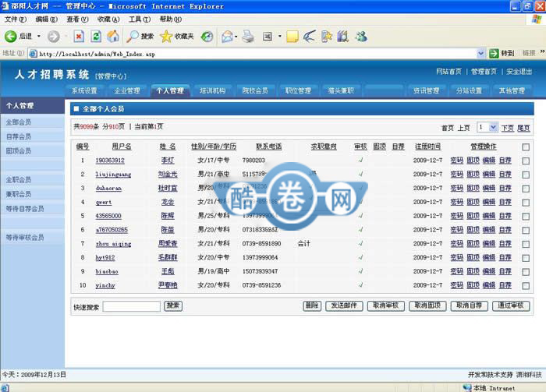This screenshot has width=546, height=392.
Task: Click 密码 link for user biaobao
Action: 457,271
